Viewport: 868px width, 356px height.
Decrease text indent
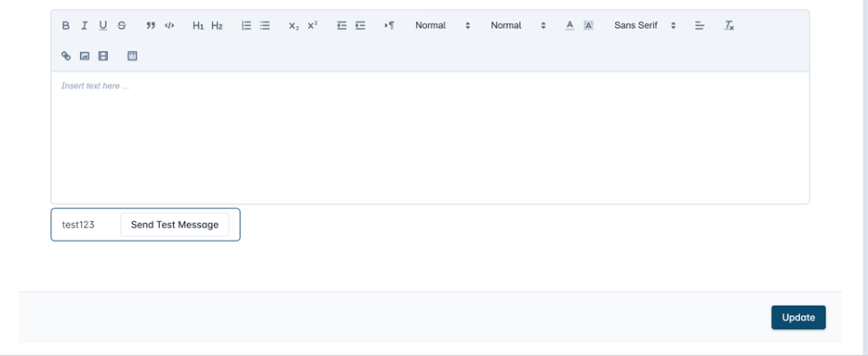pyautogui.click(x=341, y=25)
